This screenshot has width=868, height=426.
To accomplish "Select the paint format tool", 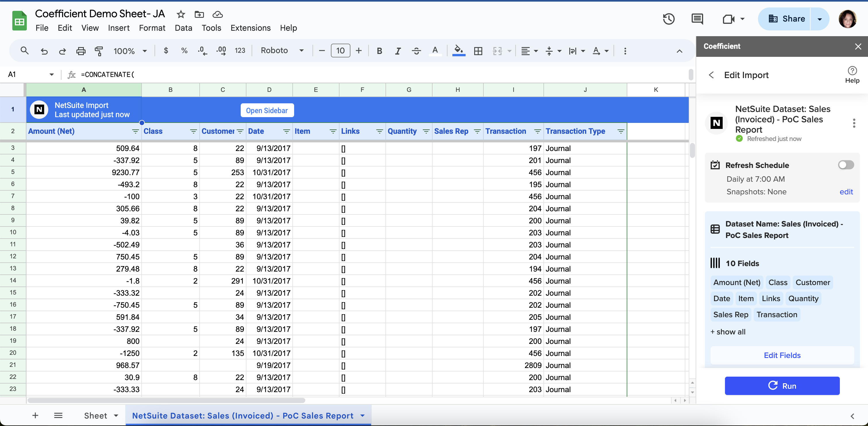I will [x=99, y=51].
